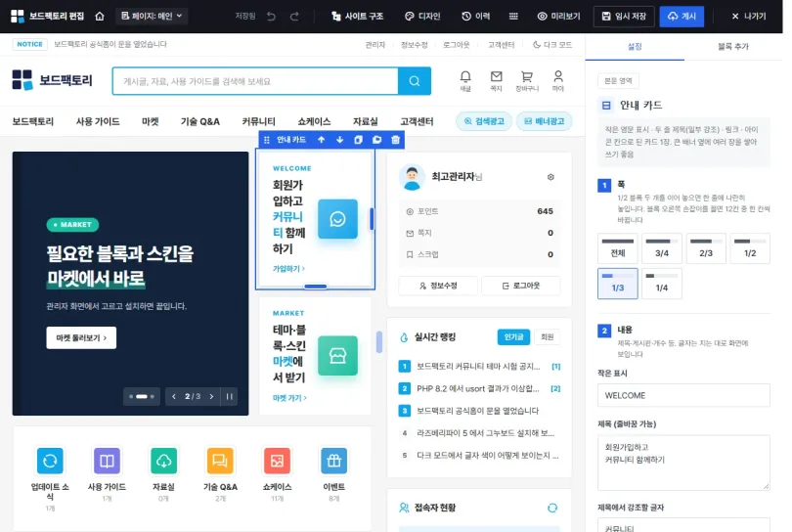Go to previous banner slide

(x=174, y=397)
